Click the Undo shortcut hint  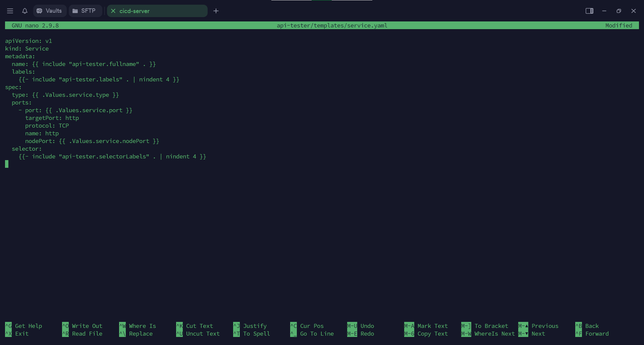click(x=361, y=326)
